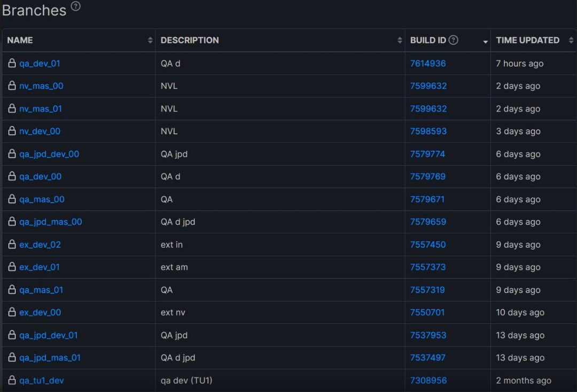Open build 7614936 link
Viewport: 577px width, 392px height.
428,63
